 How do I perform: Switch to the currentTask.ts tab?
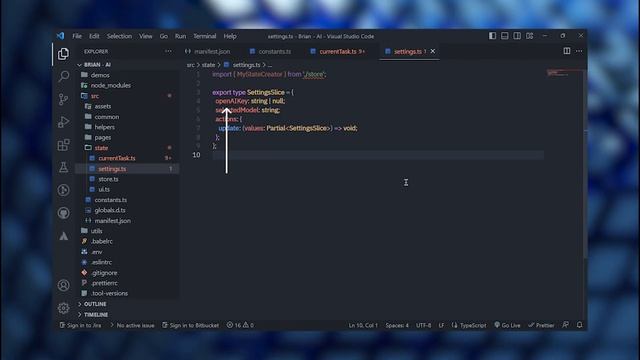point(338,51)
